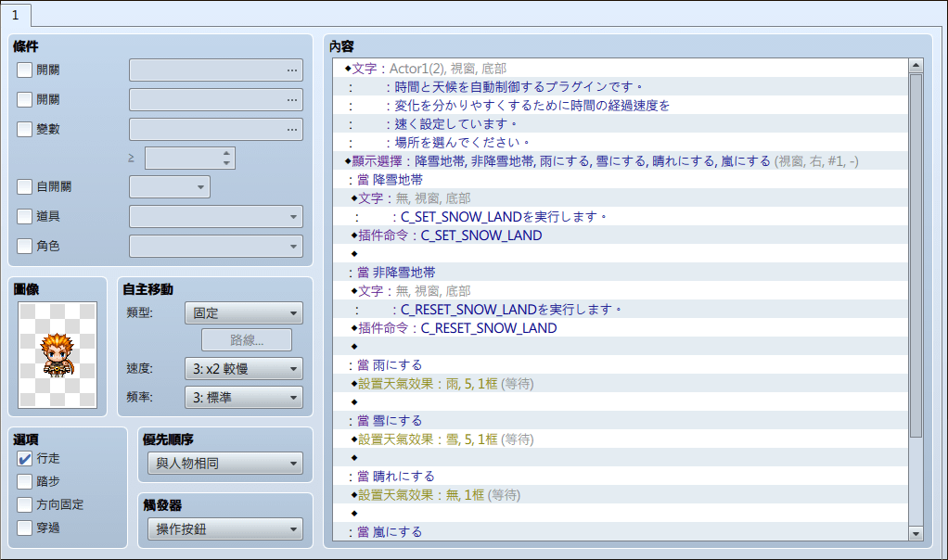Select the 設置天氣效果：雪, 5 line
The width and height of the screenshot is (948, 560).
pyautogui.click(x=621, y=439)
